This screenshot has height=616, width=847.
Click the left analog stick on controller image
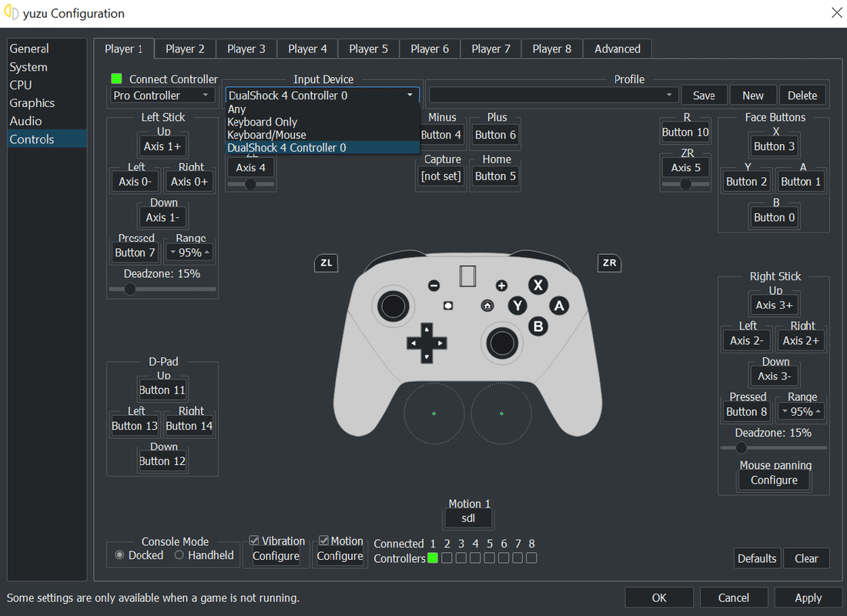click(x=393, y=306)
